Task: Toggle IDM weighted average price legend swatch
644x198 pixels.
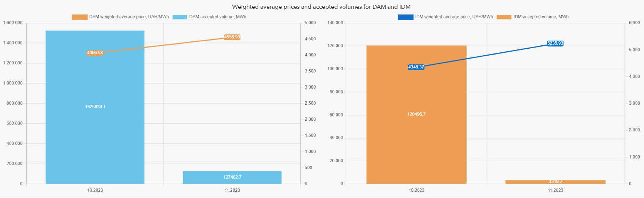Action: [x=405, y=17]
